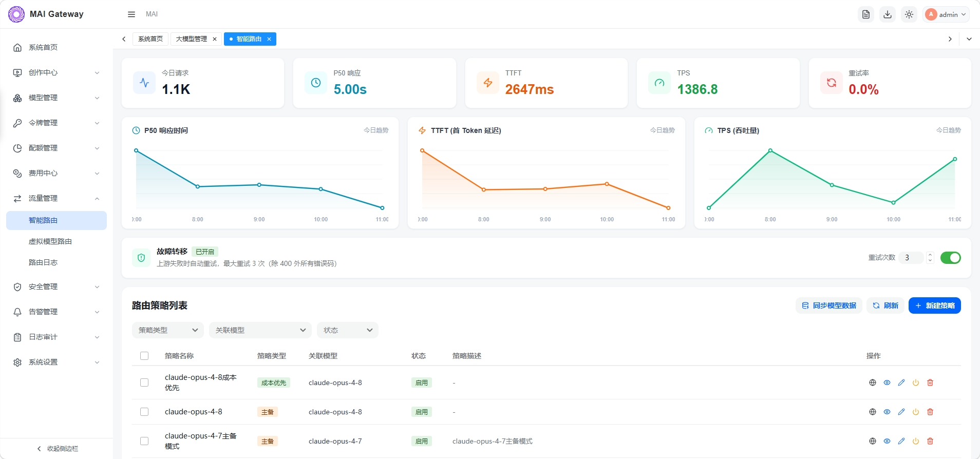Screen dimensions: 980x459
Task: Switch to the 系统首页 tab
Action: (150, 39)
